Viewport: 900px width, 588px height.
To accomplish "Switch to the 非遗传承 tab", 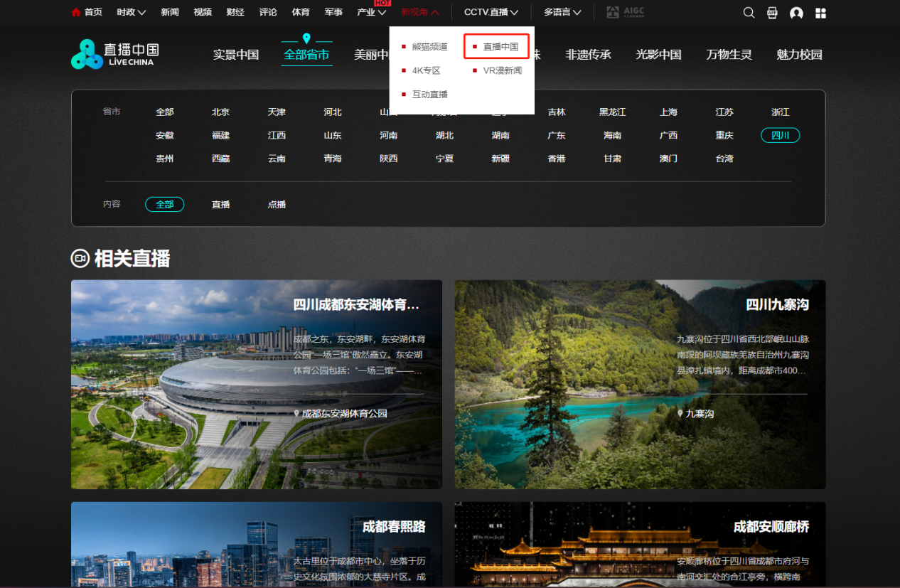I will point(588,55).
